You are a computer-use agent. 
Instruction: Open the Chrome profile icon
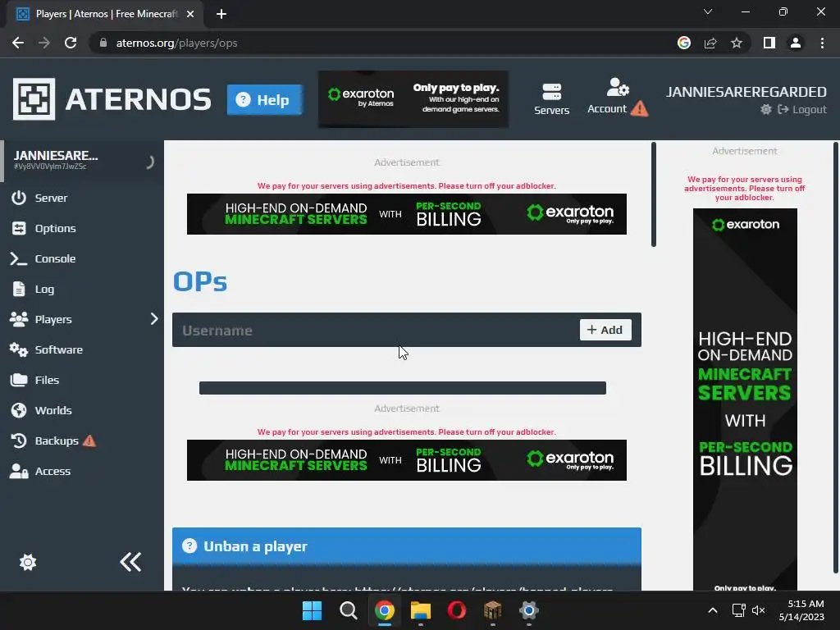pos(796,43)
